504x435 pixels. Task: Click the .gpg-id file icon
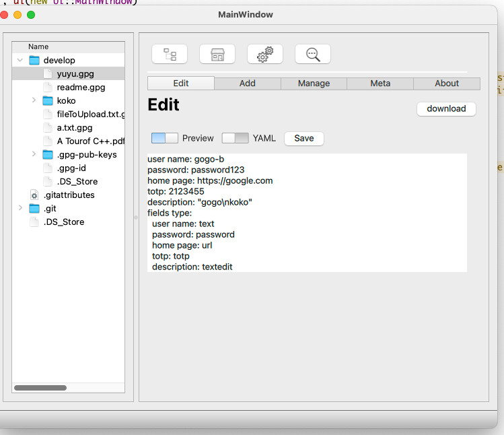(x=48, y=168)
